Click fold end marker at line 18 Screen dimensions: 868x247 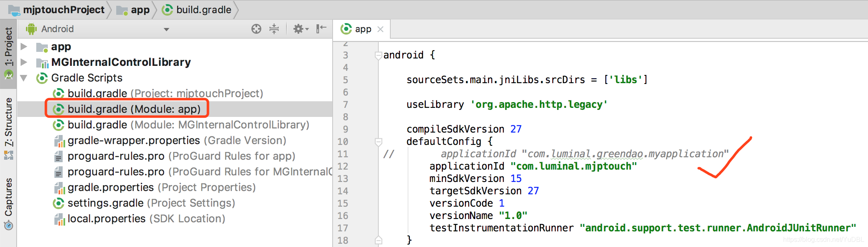378,240
